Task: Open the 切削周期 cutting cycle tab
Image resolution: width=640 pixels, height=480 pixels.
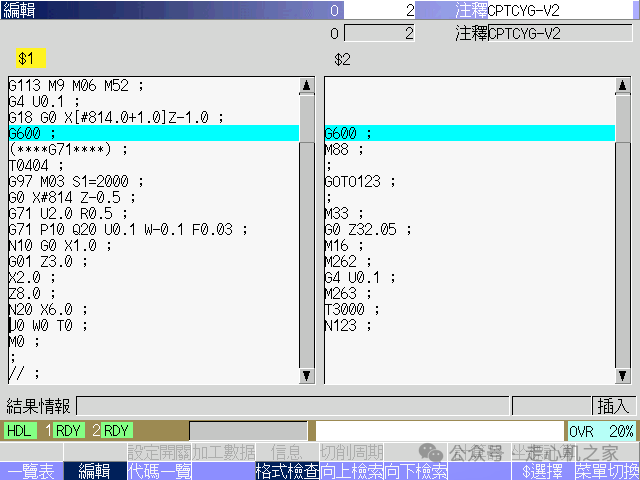Action: (x=351, y=452)
